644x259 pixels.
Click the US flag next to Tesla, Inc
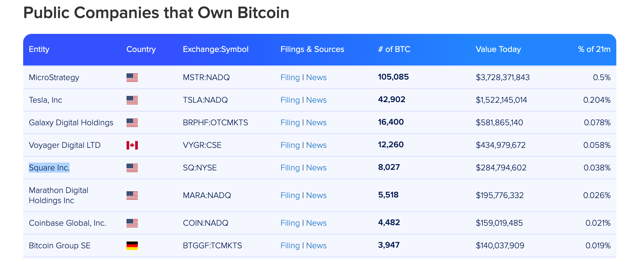(132, 100)
